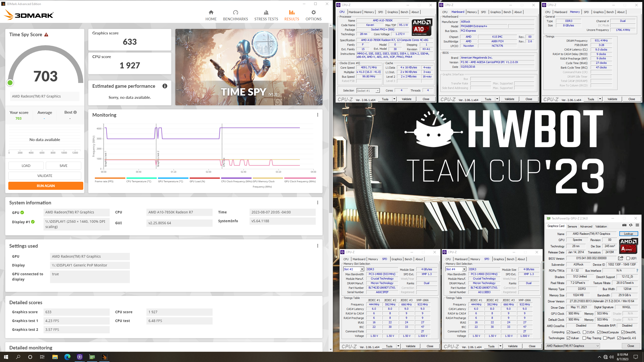The height and width of the screenshot is (362, 644).
Task: Toggle the UEFI checkbox in GPU-Z
Action: click(x=628, y=258)
